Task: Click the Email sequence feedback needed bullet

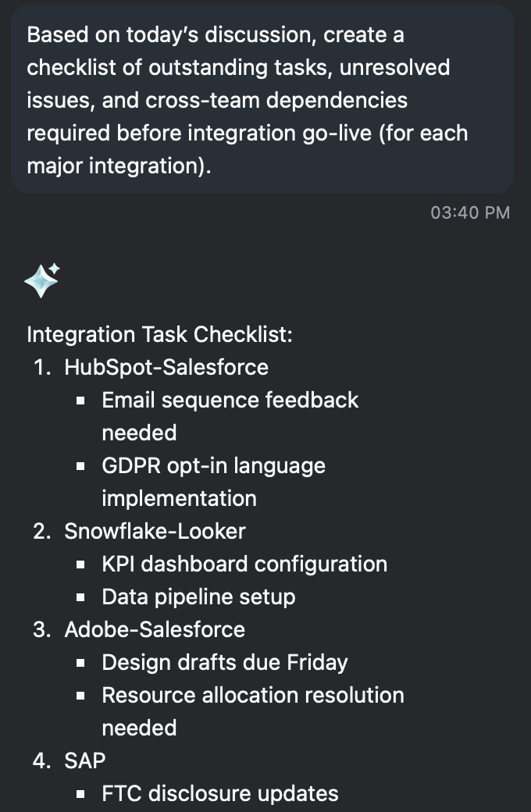Action: click(x=230, y=416)
